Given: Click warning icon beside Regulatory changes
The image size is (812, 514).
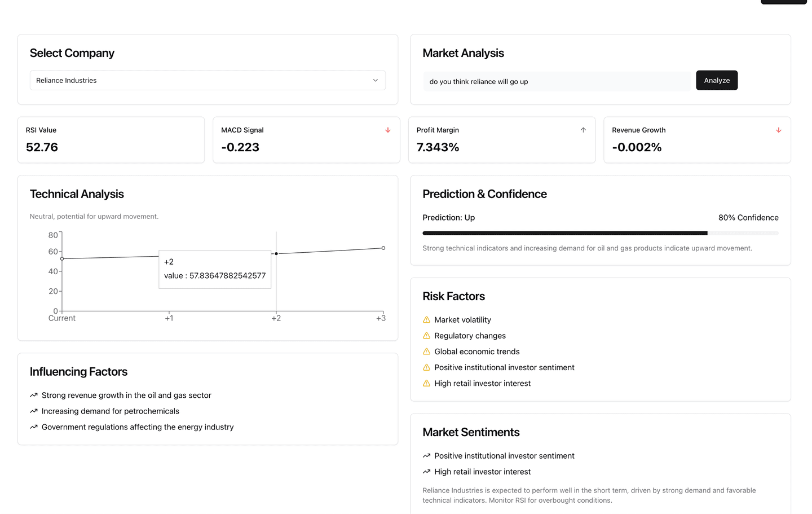Looking at the screenshot, I should pyautogui.click(x=427, y=336).
